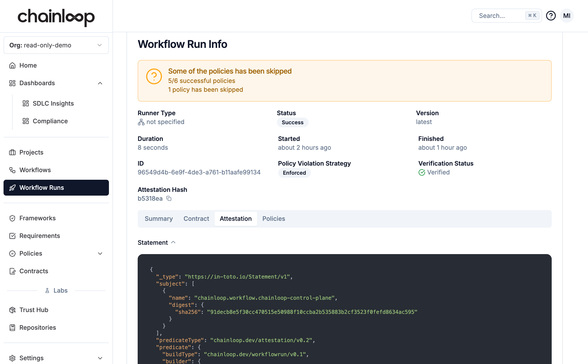
Task: Switch to the Summary tab
Action: pos(159,219)
